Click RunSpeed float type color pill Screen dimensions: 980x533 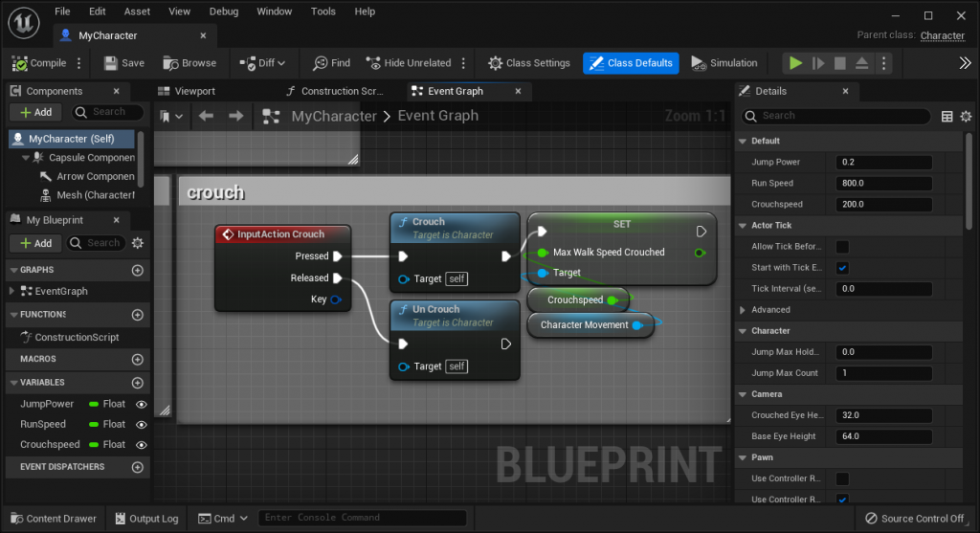tap(94, 424)
